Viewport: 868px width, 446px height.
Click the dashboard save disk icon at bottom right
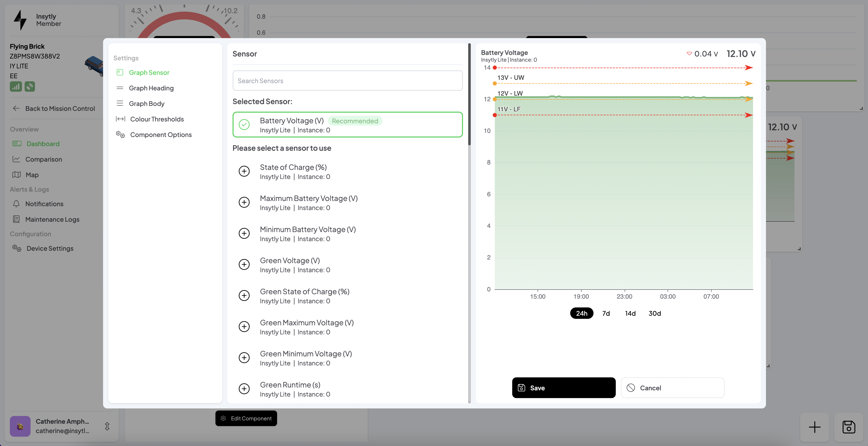[x=849, y=427]
